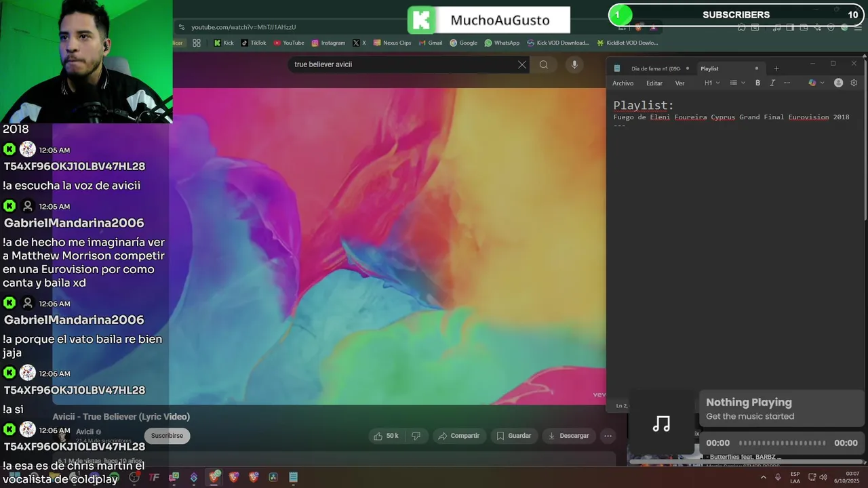Download the video with Descargar
This screenshot has height=488, width=868.
pos(568,436)
